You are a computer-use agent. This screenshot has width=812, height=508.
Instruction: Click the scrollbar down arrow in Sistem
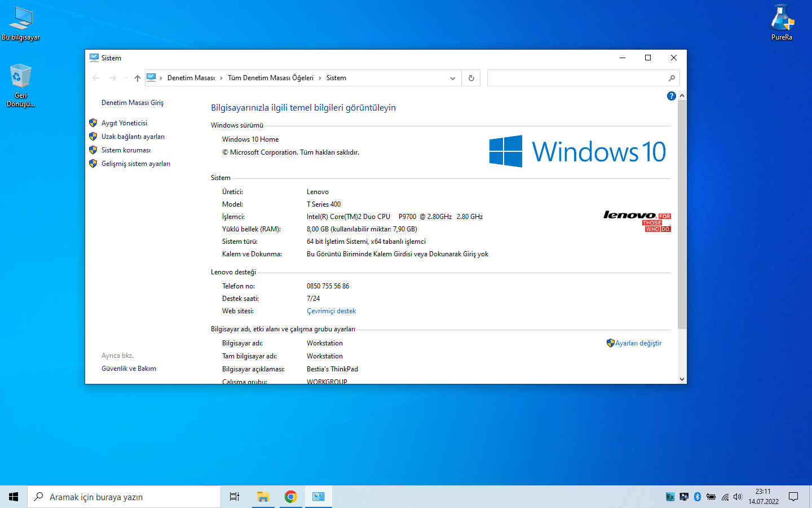click(682, 379)
